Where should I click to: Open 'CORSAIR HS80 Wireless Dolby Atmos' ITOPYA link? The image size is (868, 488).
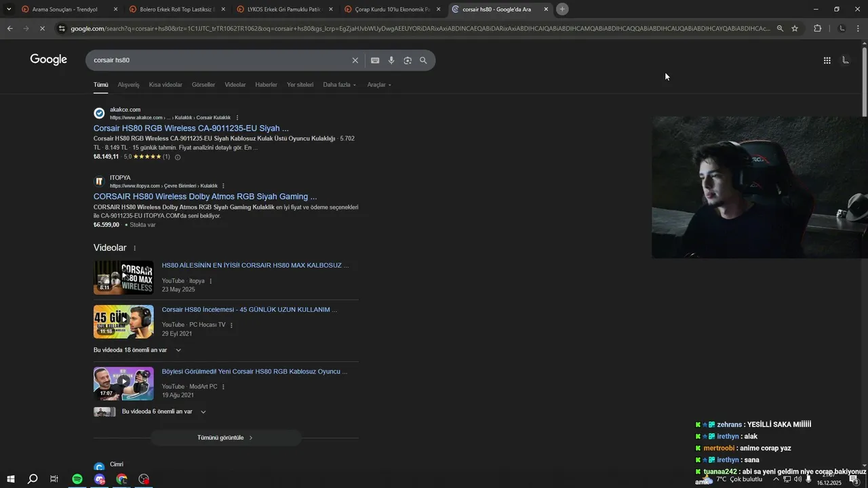(x=205, y=197)
